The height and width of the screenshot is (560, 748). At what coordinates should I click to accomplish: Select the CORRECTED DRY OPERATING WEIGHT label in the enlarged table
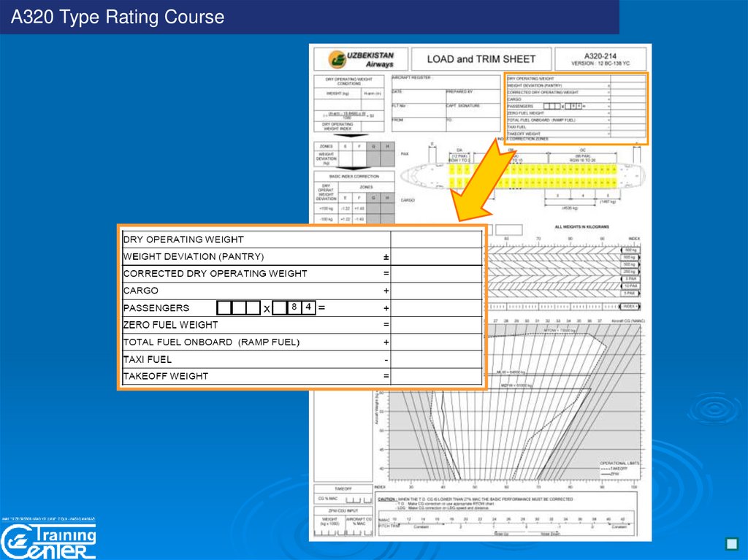[x=215, y=273]
